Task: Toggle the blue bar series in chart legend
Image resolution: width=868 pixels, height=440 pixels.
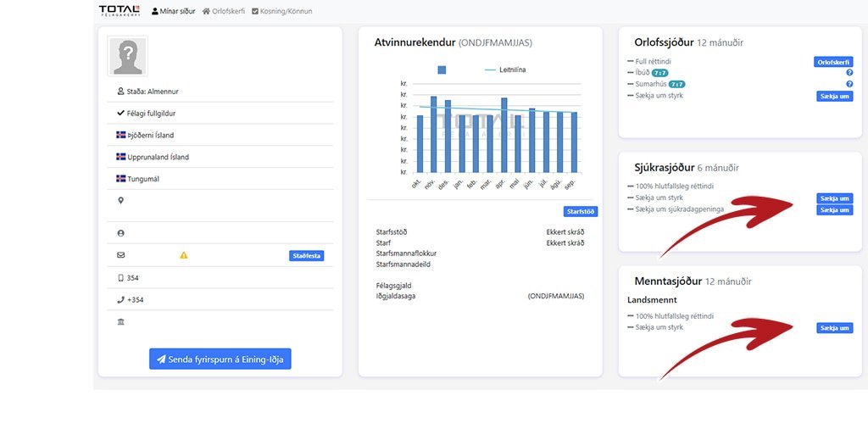Action: coord(442,70)
